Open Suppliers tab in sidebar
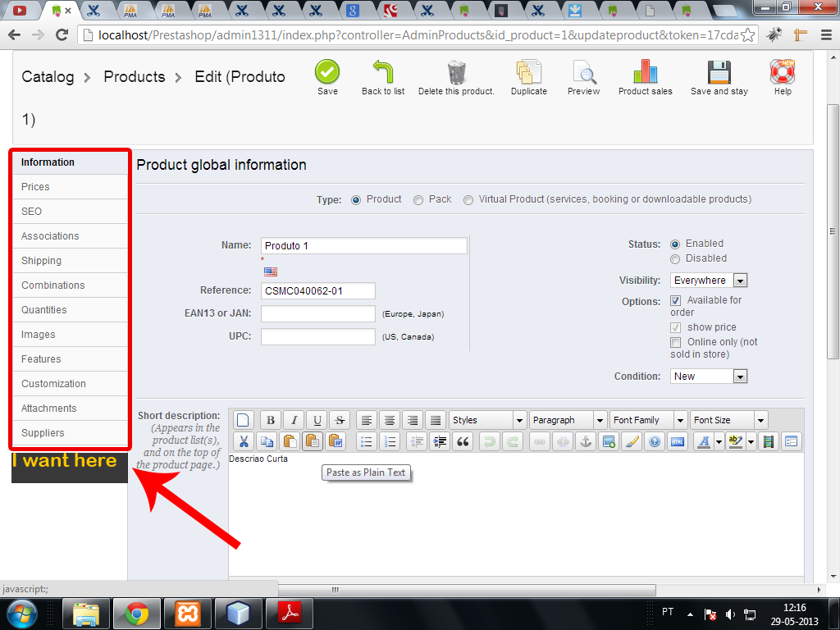 pyautogui.click(x=71, y=433)
